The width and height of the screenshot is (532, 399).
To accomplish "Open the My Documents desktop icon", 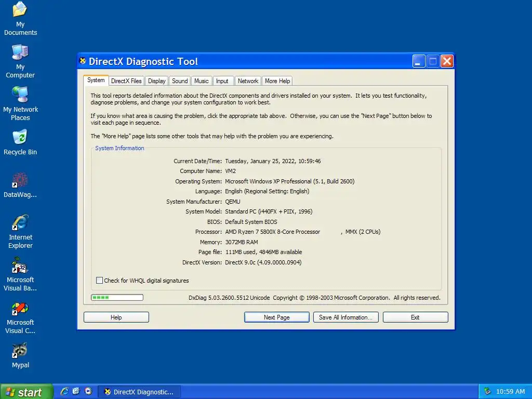I will [20, 19].
